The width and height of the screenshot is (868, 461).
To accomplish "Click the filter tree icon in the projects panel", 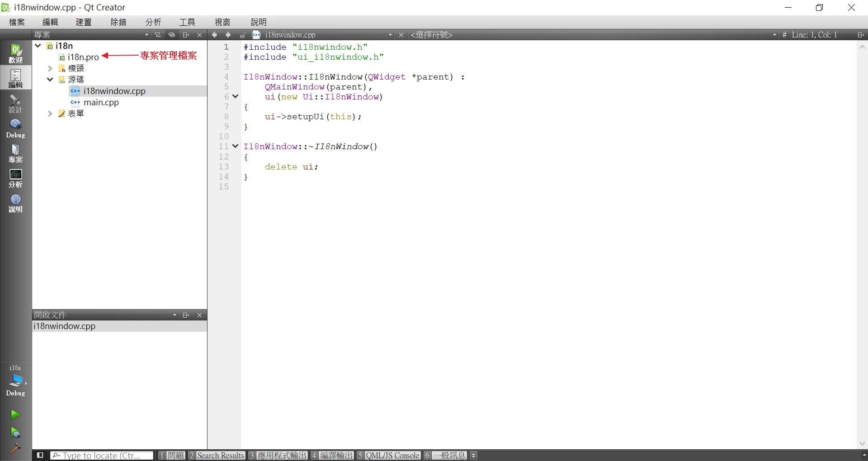I will click(158, 35).
